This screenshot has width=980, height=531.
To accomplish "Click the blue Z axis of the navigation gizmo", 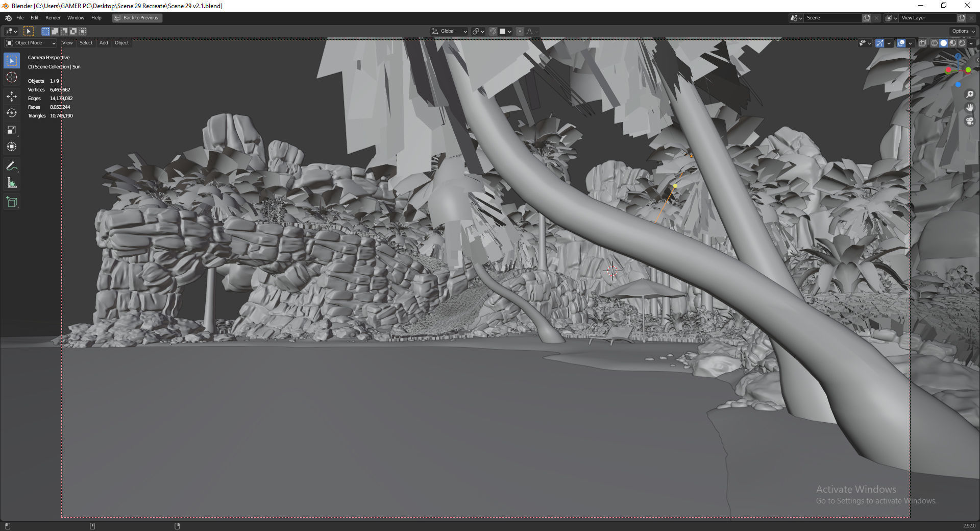I will (x=958, y=56).
